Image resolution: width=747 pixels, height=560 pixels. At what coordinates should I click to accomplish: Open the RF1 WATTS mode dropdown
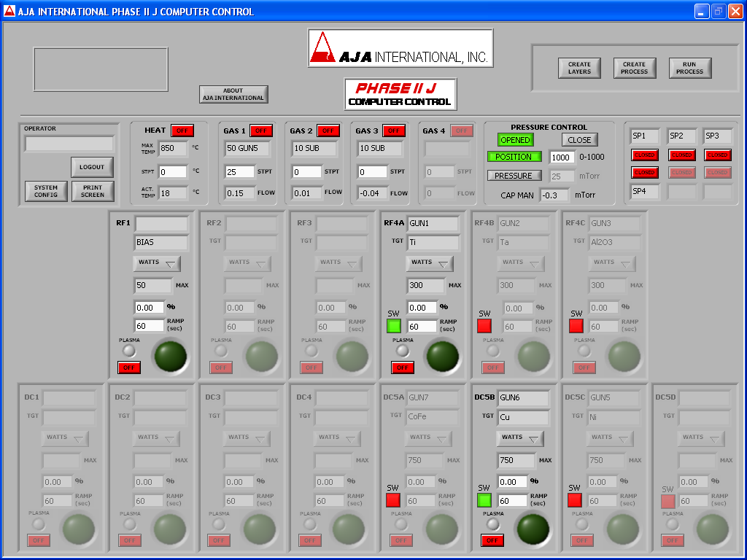point(157,263)
